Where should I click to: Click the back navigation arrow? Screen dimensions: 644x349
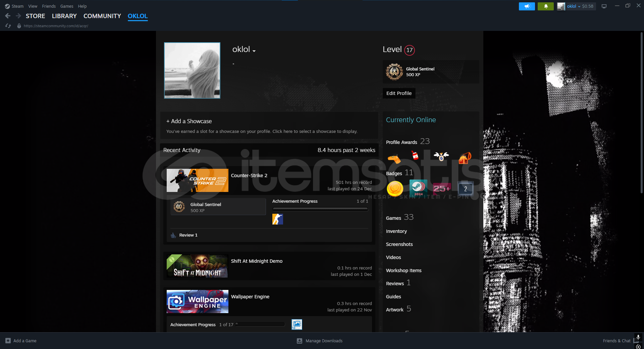coord(8,16)
